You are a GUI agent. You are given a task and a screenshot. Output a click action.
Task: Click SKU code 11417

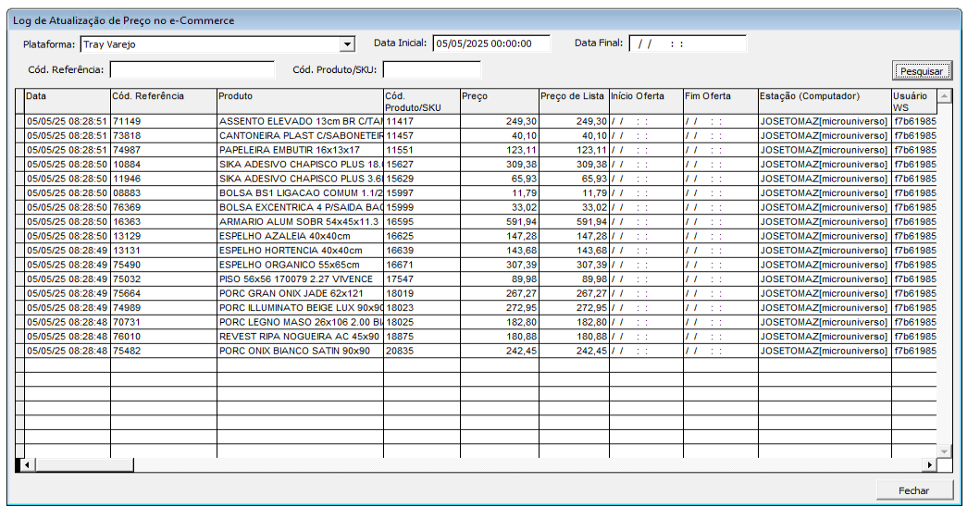click(422, 121)
